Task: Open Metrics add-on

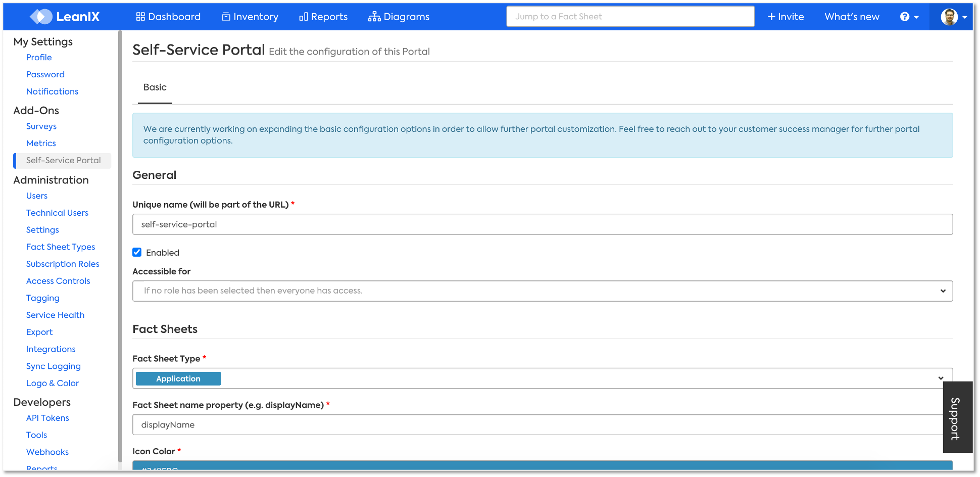Action: pos(41,144)
